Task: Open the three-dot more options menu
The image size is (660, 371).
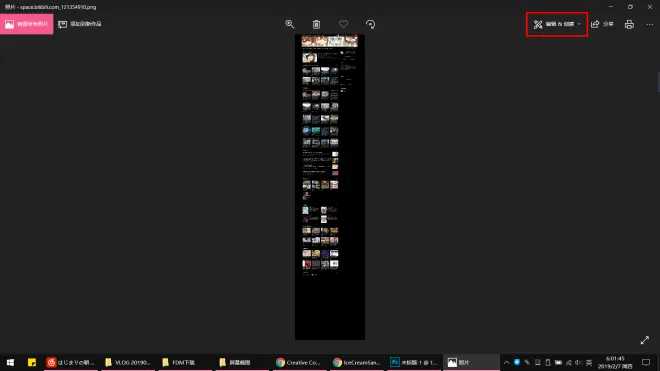Action: 649,24
